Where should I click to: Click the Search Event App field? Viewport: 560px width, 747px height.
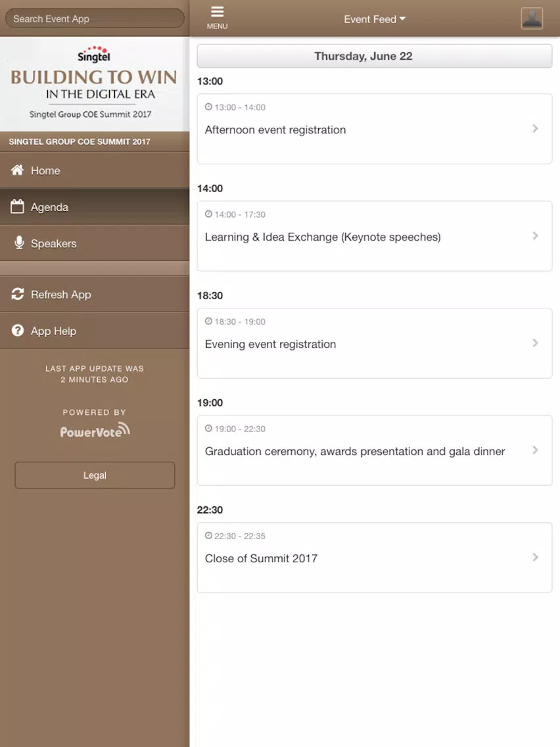tap(95, 18)
